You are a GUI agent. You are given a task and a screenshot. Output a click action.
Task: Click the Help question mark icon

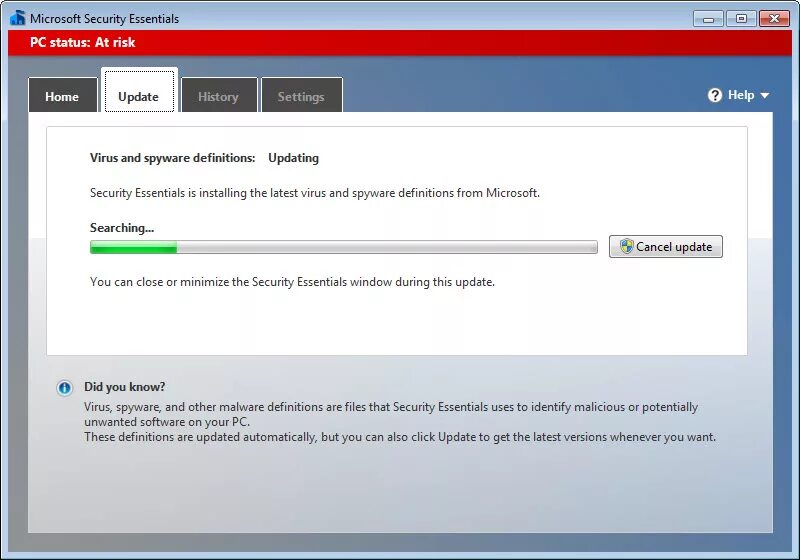[715, 95]
